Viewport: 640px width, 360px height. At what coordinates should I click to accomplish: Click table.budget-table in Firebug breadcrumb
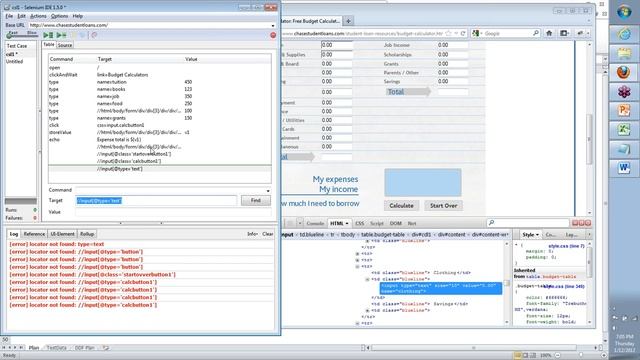tap(382, 235)
